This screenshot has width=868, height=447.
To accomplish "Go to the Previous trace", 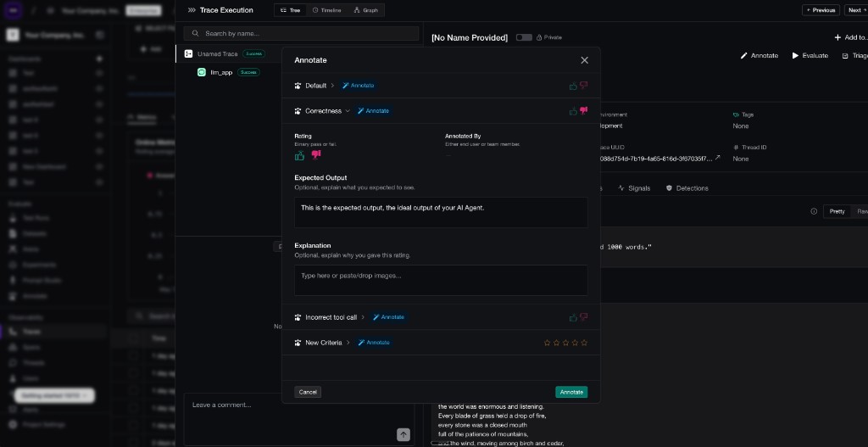I will click(x=821, y=10).
